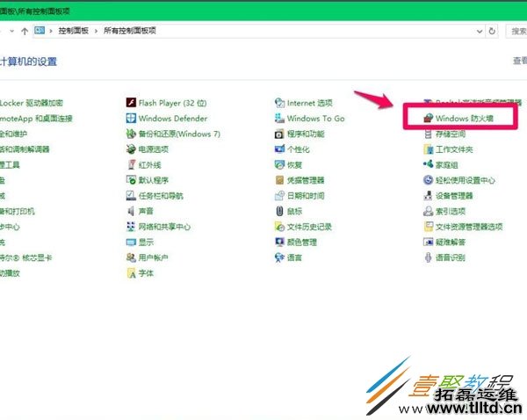Click the 红外线 infrared icon
Image resolution: width=527 pixels, height=420 pixels.
pos(131,164)
